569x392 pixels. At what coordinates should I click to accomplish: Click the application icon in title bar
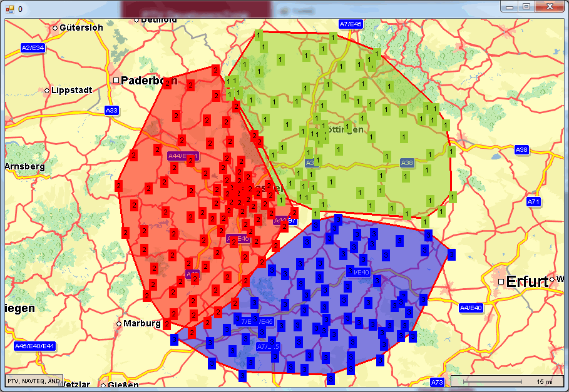coord(9,9)
